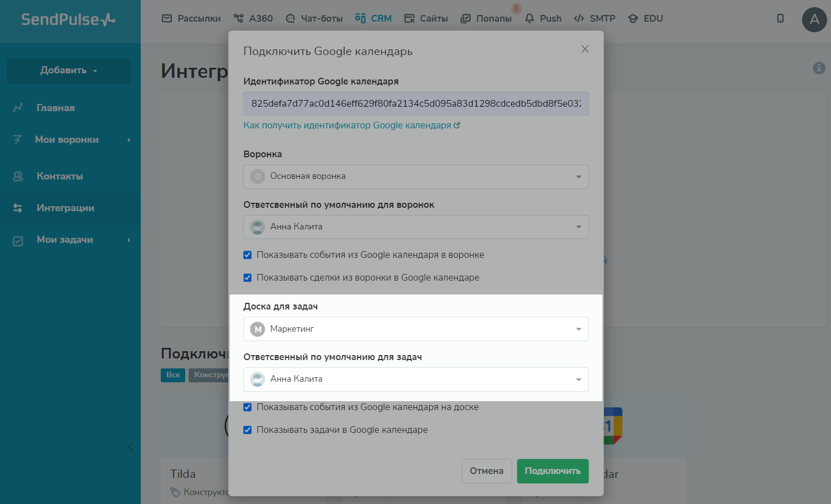Go to Главная in sidebar
Viewport: 831px width, 504px height.
tap(56, 108)
